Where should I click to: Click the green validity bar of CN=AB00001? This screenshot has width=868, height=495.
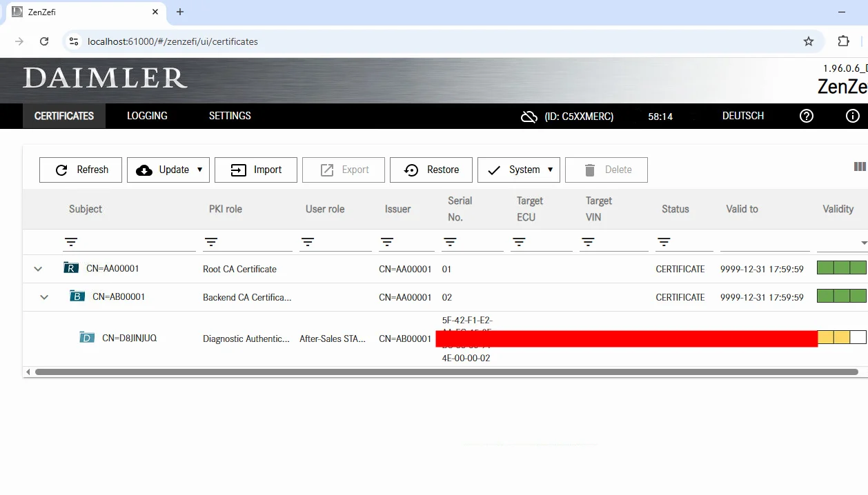coord(842,296)
